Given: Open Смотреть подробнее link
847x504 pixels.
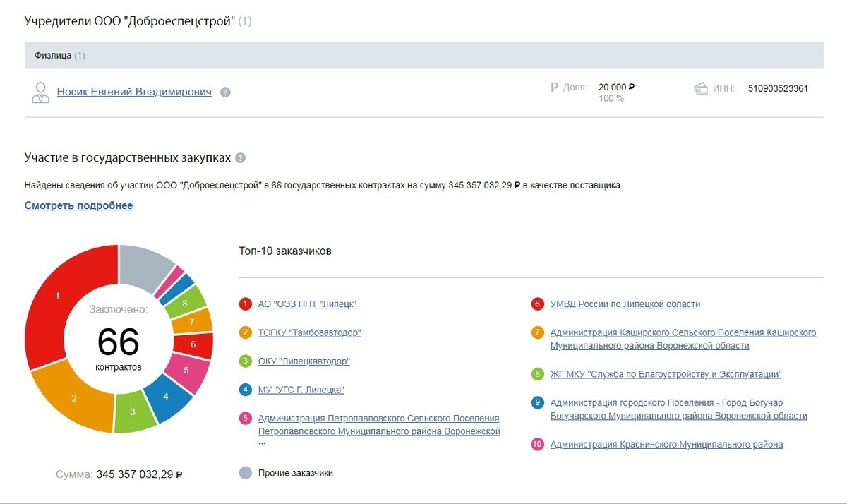Looking at the screenshot, I should 78,205.
